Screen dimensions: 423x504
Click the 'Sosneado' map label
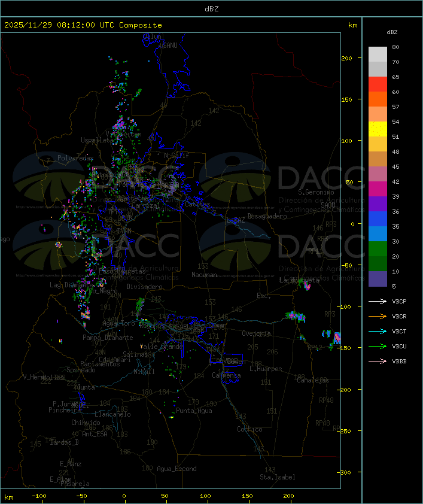(81, 370)
